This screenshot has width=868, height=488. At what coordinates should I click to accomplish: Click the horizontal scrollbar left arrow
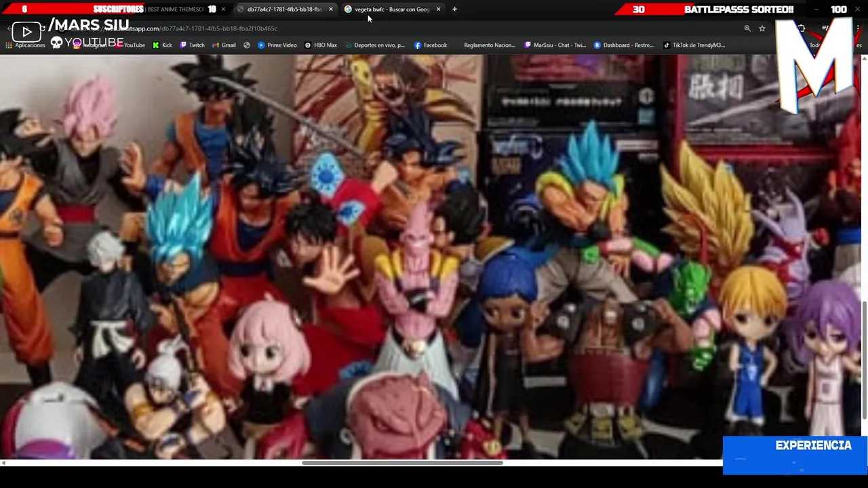3,463
